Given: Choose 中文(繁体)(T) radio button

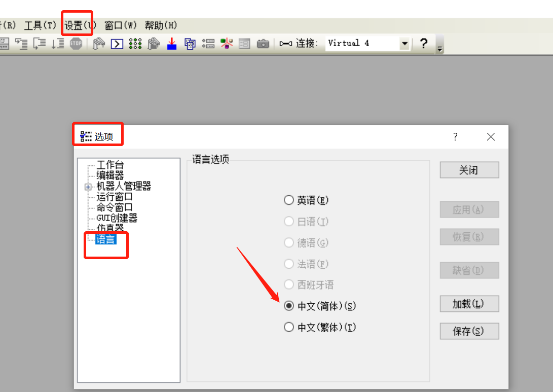Looking at the screenshot, I should 289,327.
